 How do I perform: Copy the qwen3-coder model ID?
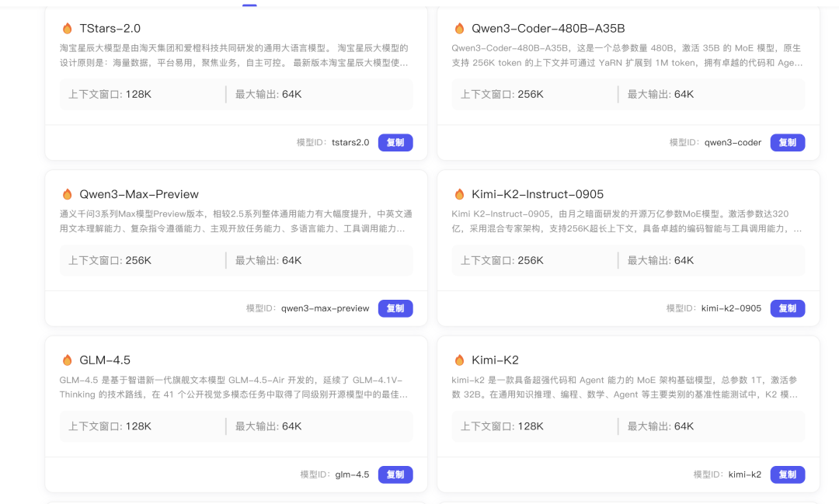[788, 142]
